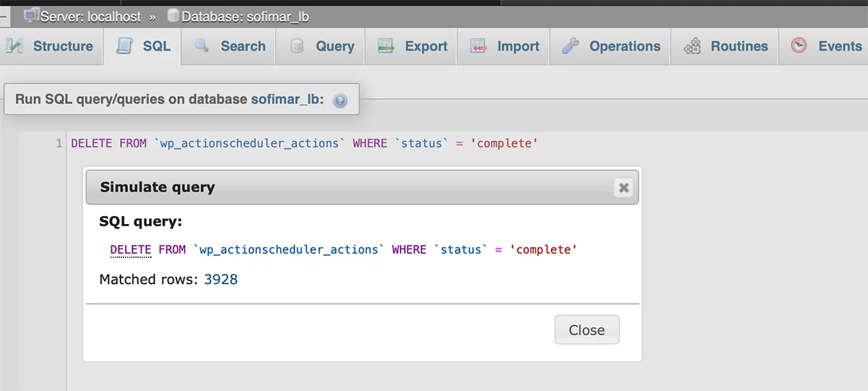Click the Operations wrench icon

(571, 46)
